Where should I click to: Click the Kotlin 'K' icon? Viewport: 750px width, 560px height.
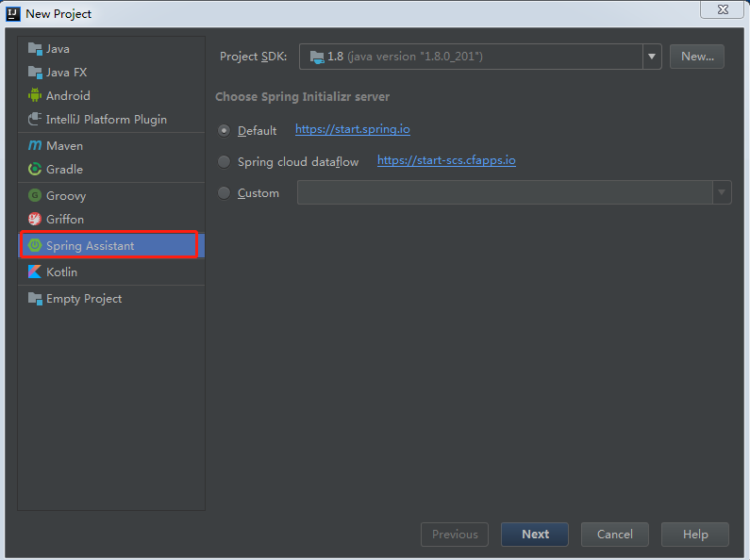click(x=35, y=272)
